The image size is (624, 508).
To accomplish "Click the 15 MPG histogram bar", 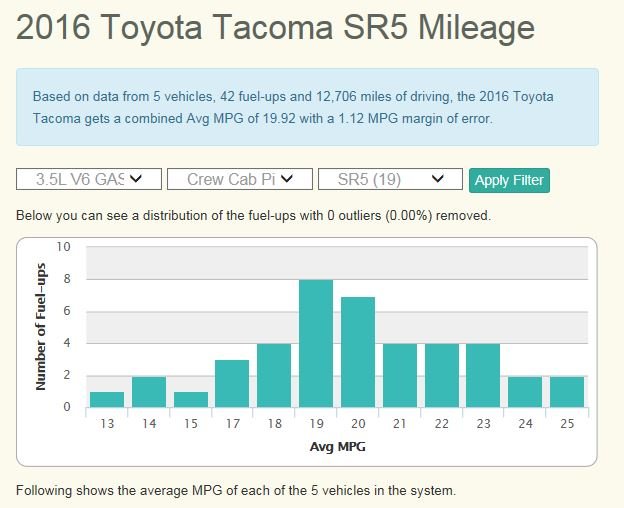I will [191, 399].
